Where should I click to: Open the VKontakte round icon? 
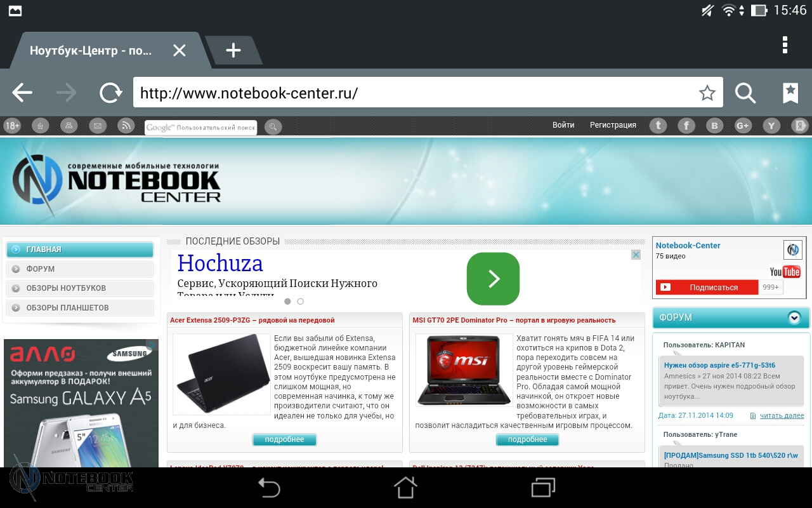click(715, 126)
